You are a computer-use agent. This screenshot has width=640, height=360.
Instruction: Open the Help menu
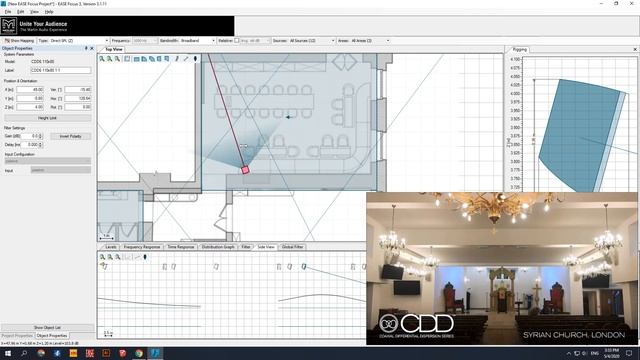click(49, 12)
